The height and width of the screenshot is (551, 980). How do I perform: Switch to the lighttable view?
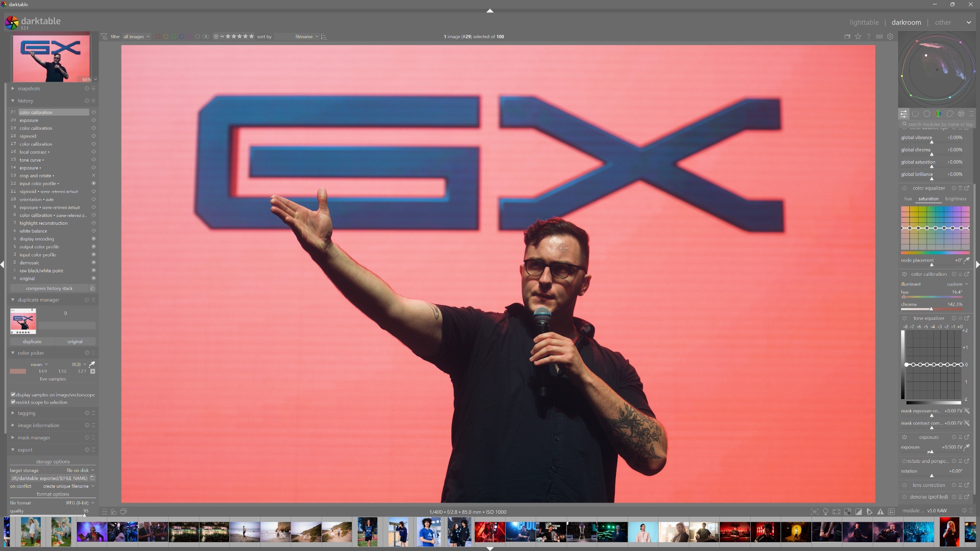[x=864, y=23]
